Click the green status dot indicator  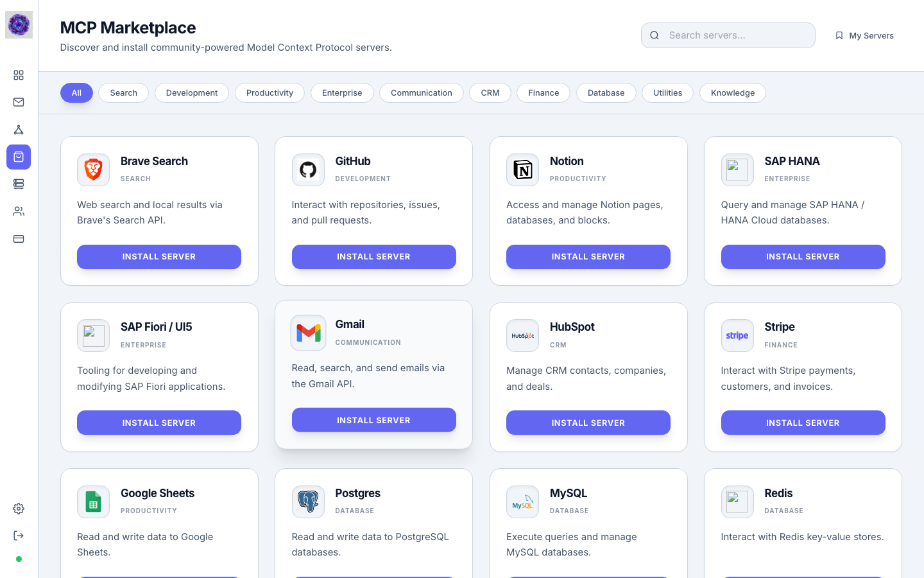(19, 559)
